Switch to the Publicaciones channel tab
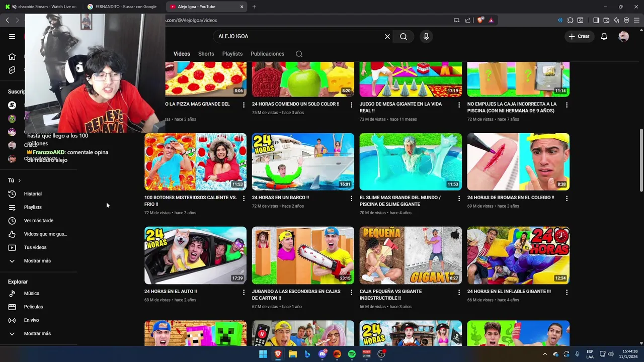 (267, 54)
